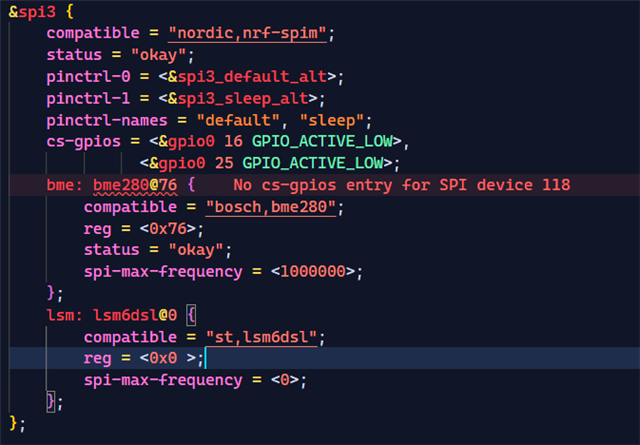The image size is (640, 445).
Task: Click the reg value 0x76
Action: [168, 229]
